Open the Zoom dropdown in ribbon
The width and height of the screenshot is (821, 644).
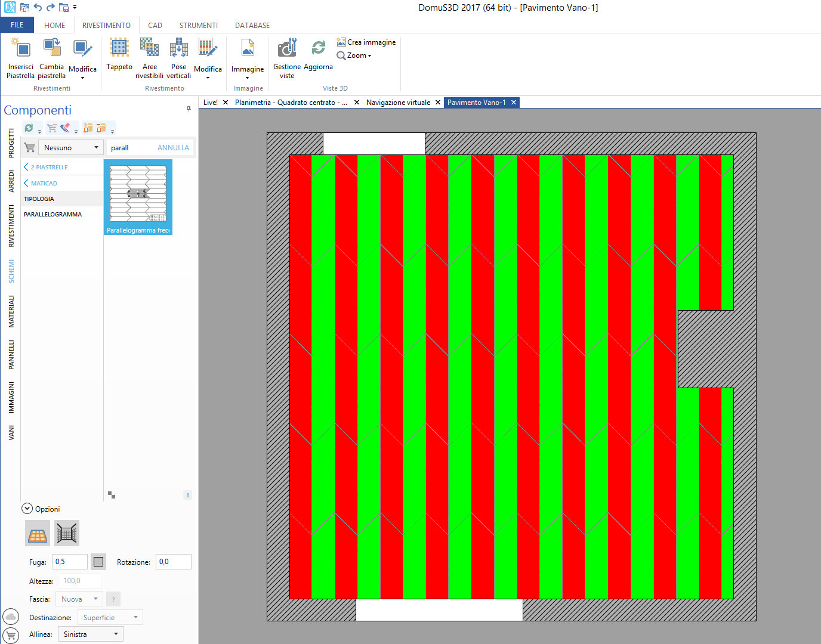[354, 55]
